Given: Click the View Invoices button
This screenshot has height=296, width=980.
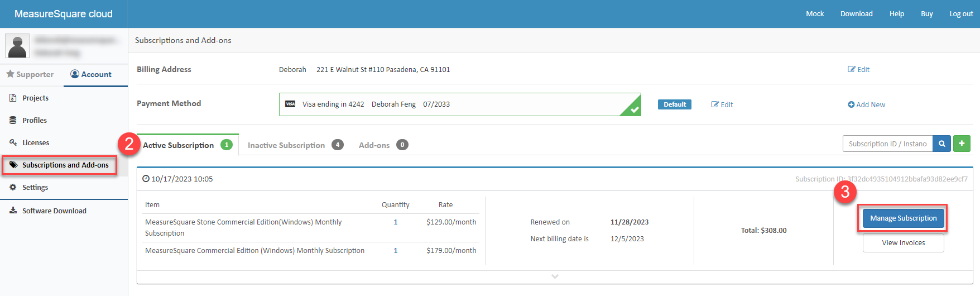Looking at the screenshot, I should pyautogui.click(x=903, y=242).
